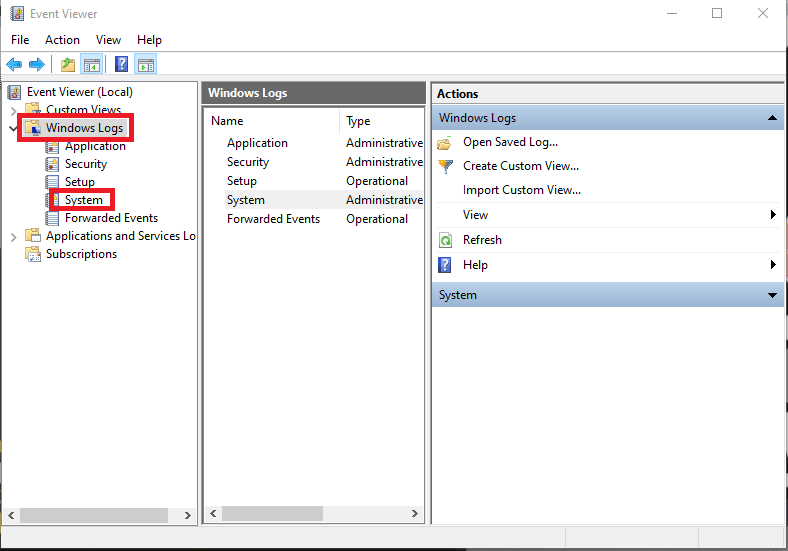Click the Back arrow toolbar icon
The width and height of the screenshot is (788, 551).
[14, 64]
